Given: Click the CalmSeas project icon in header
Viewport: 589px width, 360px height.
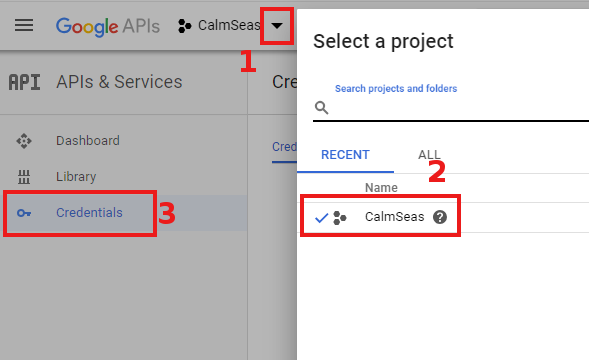Looking at the screenshot, I should pyautogui.click(x=184, y=26).
